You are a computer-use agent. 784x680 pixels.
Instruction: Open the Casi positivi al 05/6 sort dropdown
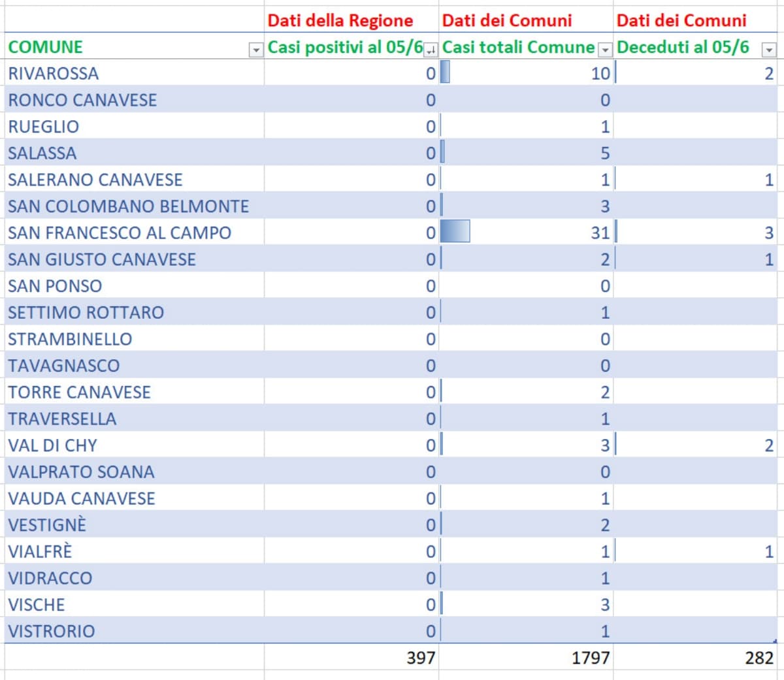click(431, 50)
